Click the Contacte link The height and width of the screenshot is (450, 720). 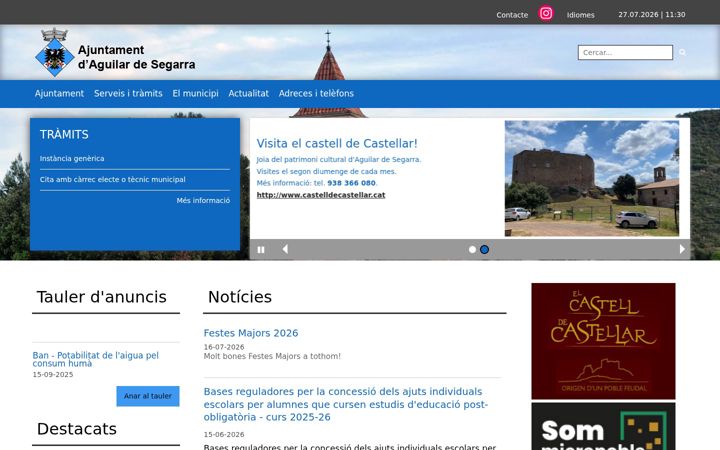[512, 15]
